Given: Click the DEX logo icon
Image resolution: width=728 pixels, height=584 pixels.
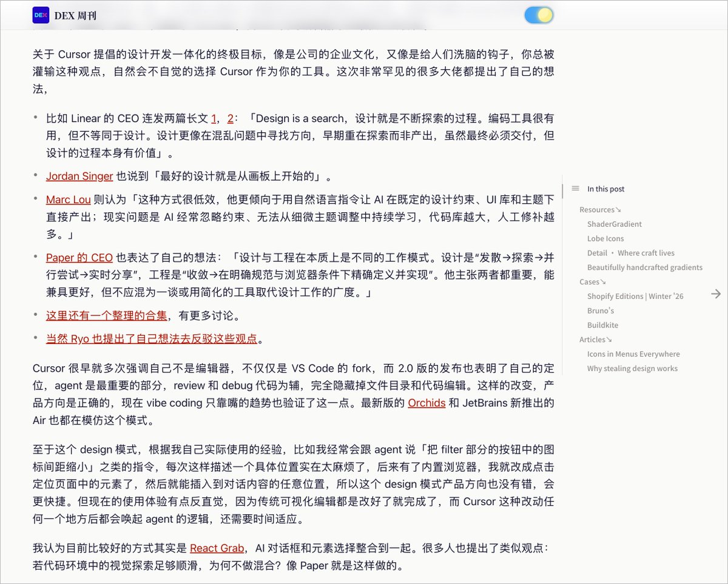Looking at the screenshot, I should [41, 15].
